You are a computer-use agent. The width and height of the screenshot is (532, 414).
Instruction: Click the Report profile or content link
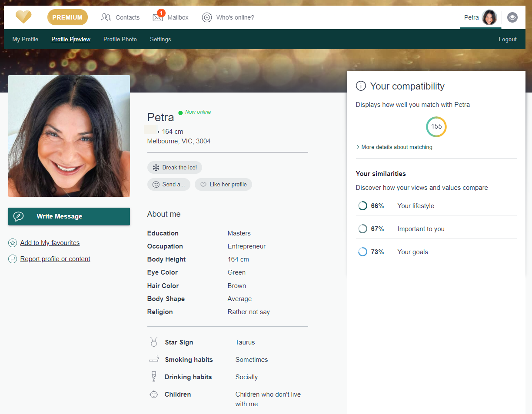tap(55, 259)
